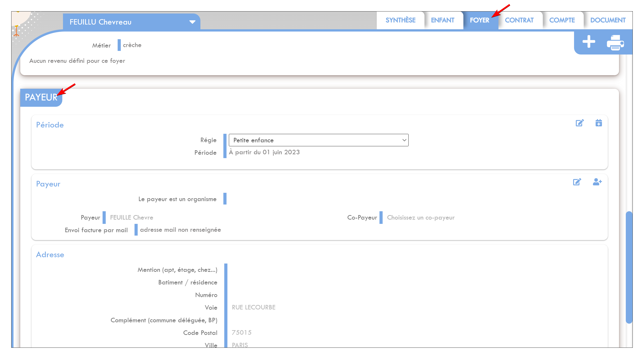
Task: Select the FOYER tab
Action: tap(480, 20)
